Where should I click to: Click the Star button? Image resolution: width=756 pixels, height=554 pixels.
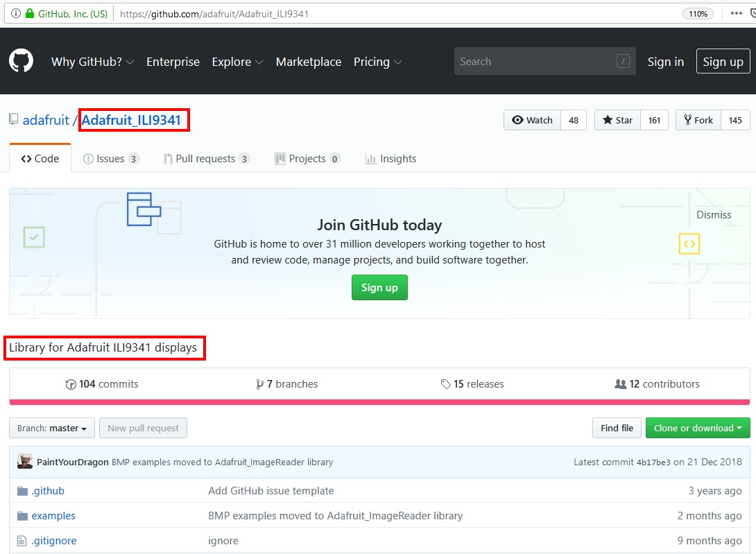click(x=617, y=120)
